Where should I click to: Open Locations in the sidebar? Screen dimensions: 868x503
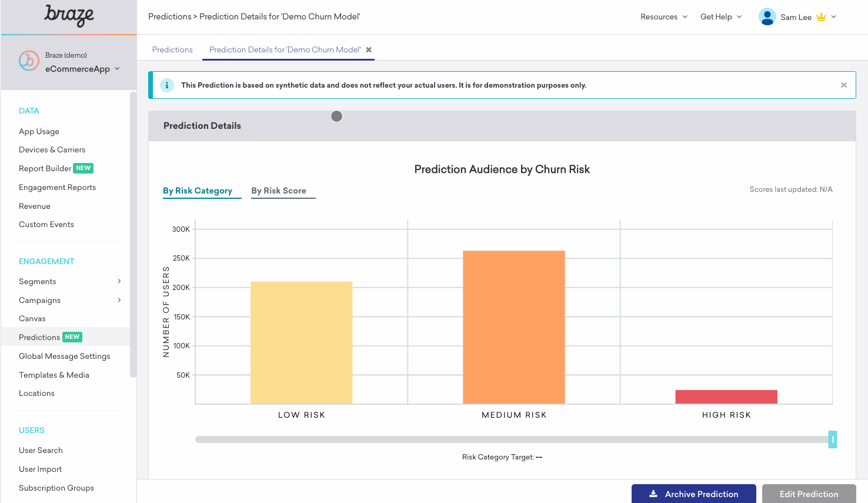[x=36, y=394]
